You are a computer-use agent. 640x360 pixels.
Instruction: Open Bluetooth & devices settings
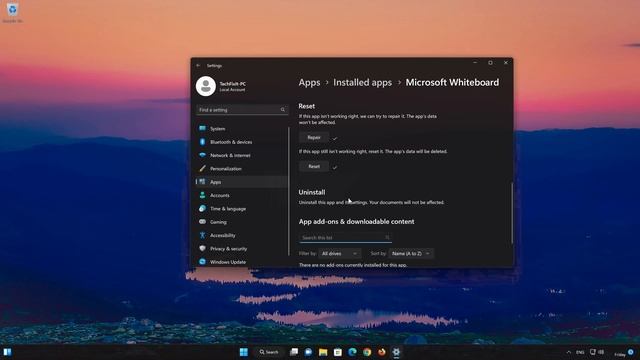point(242,142)
